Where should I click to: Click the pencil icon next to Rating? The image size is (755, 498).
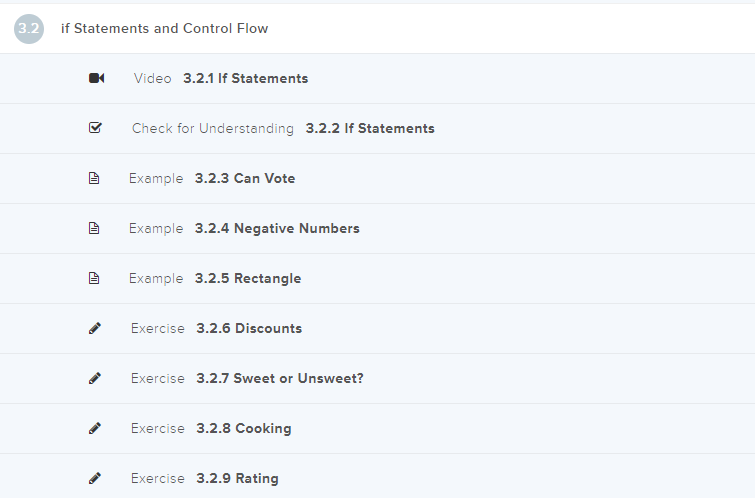pyautogui.click(x=95, y=478)
